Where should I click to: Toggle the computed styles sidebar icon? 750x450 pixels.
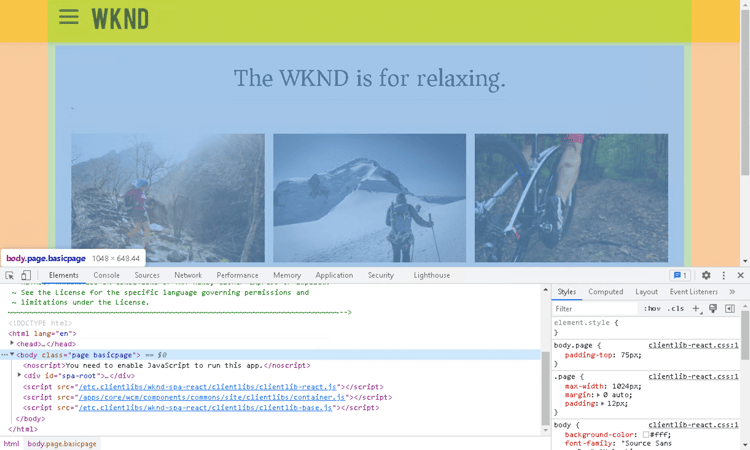(x=730, y=309)
